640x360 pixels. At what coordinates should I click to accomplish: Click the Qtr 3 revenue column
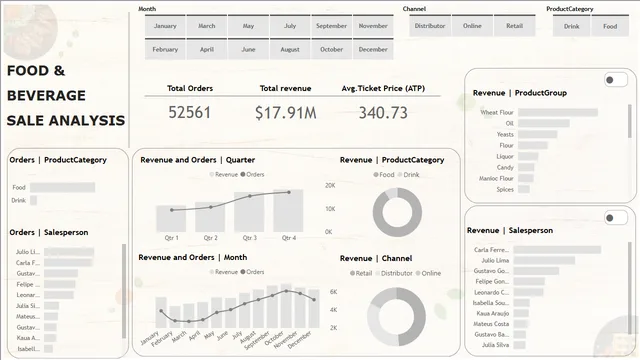pyautogui.click(x=249, y=213)
